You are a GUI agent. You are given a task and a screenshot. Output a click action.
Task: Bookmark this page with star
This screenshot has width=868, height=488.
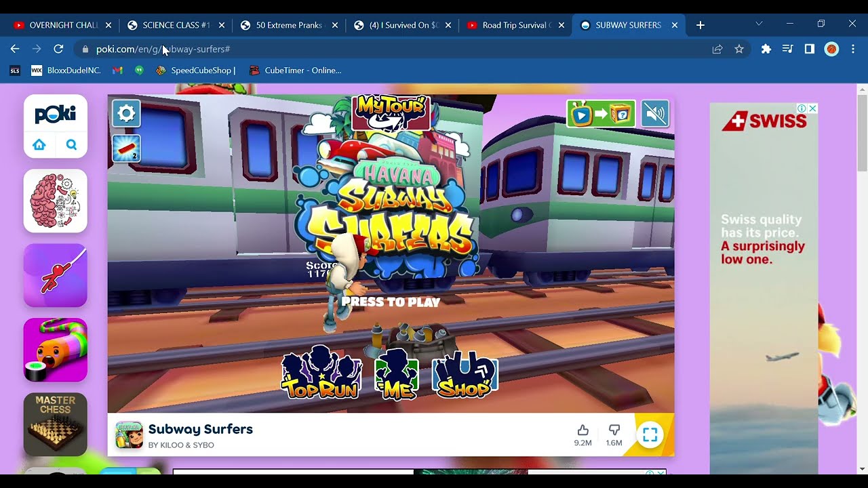click(739, 49)
